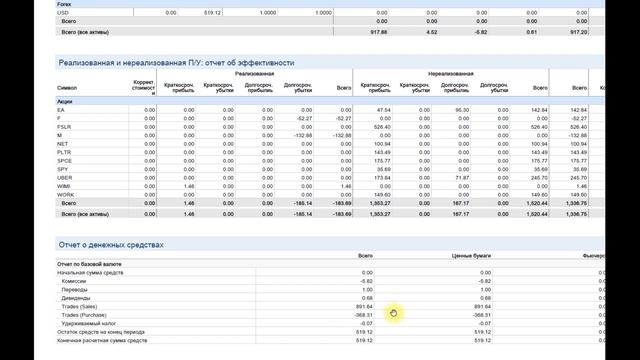Viewport: 640px width, 360px height.
Task: Click the 'Нереализованная' group header
Action: [451, 74]
